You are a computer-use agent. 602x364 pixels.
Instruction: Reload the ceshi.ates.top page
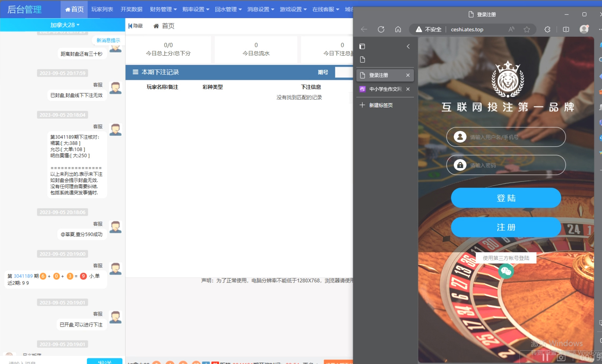(381, 29)
